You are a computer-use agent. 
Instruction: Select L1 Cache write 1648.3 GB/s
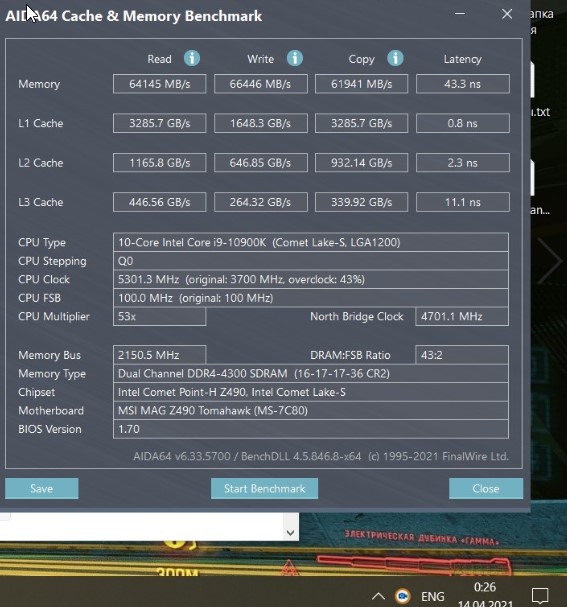click(260, 123)
